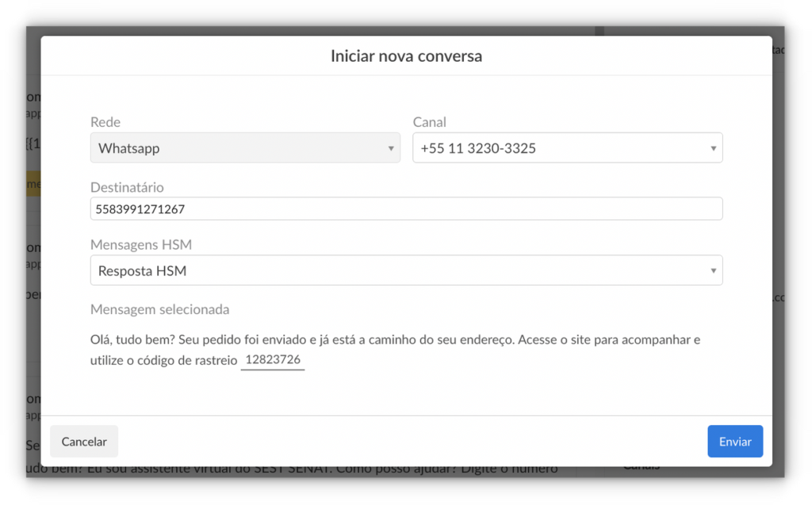The image size is (812, 505).
Task: Click the arrow icon in the Rede select
Action: click(x=391, y=148)
